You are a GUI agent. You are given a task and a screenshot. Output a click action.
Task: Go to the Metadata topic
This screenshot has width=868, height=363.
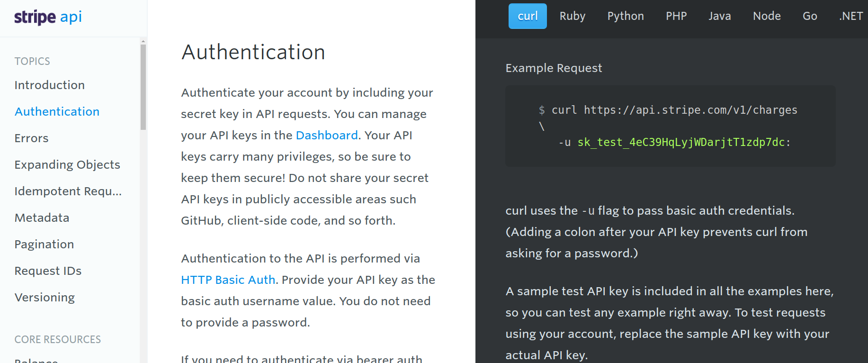click(x=42, y=218)
